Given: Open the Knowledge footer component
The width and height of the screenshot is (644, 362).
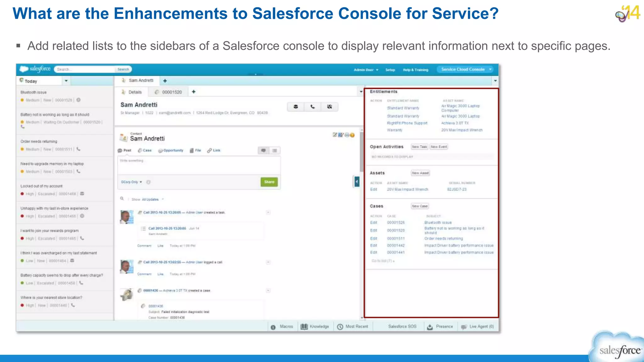Looking at the screenshot, I should pyautogui.click(x=315, y=327).
